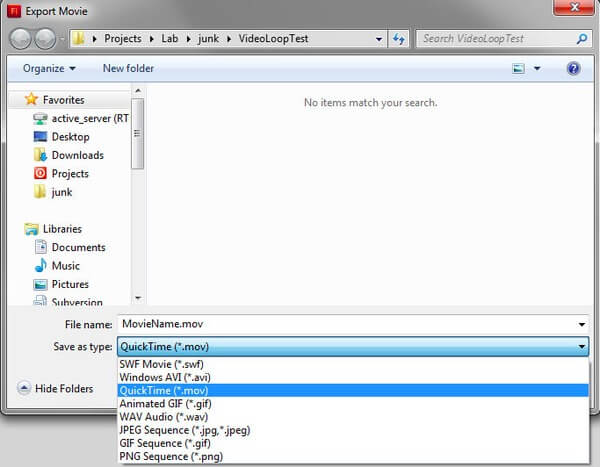
Task: Choose JPEG Sequence (*.jpg,*.jpeg) format
Action: point(353,430)
